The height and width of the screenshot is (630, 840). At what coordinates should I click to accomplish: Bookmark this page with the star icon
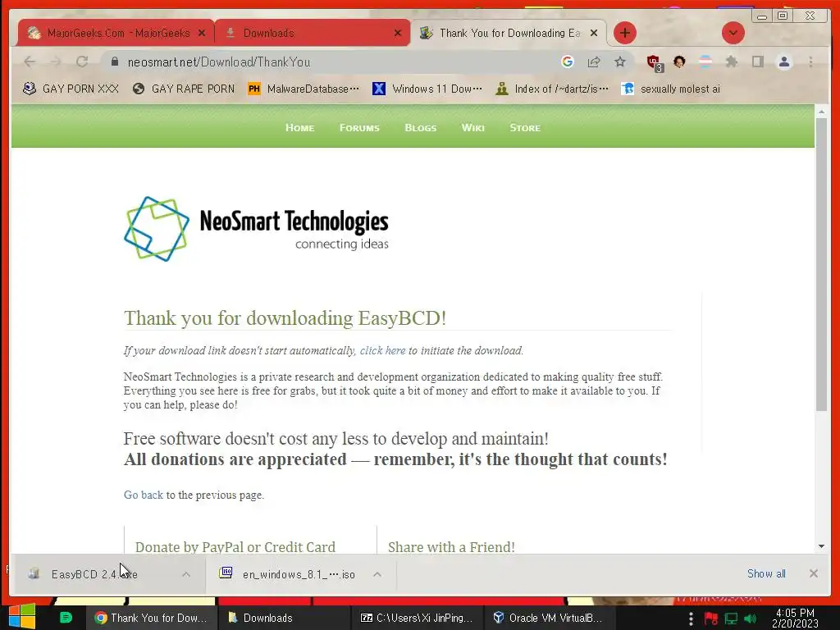click(x=620, y=62)
